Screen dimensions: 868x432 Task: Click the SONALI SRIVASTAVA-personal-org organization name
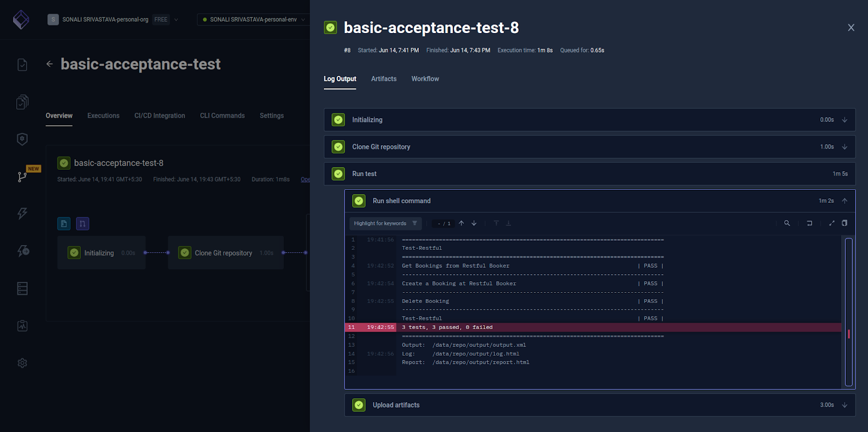[105, 20]
